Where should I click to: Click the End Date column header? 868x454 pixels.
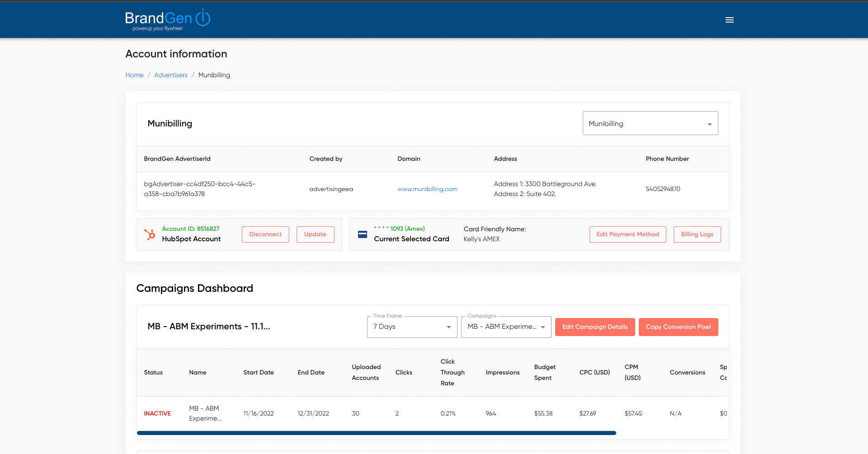[311, 372]
